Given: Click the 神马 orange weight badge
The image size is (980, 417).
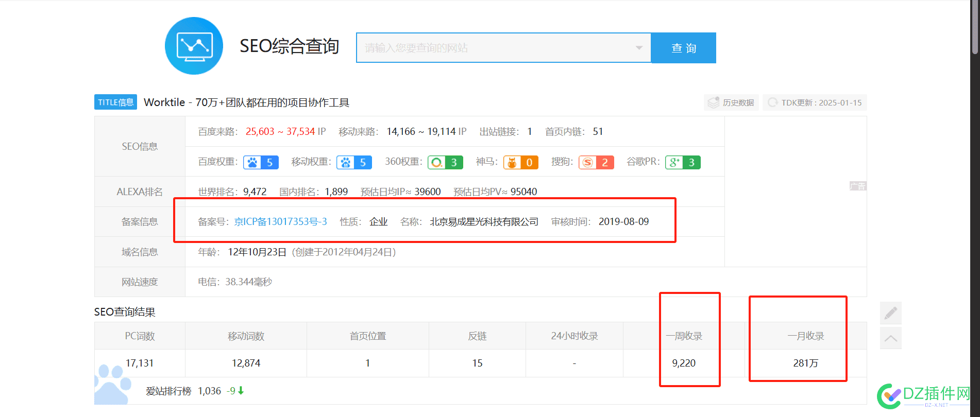Looking at the screenshot, I should point(520,162).
